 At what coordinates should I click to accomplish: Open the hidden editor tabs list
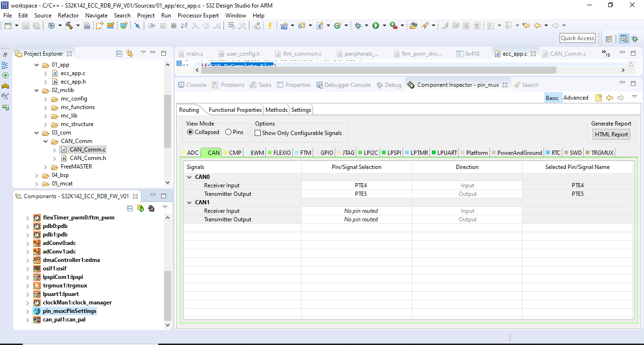pyautogui.click(x=605, y=53)
